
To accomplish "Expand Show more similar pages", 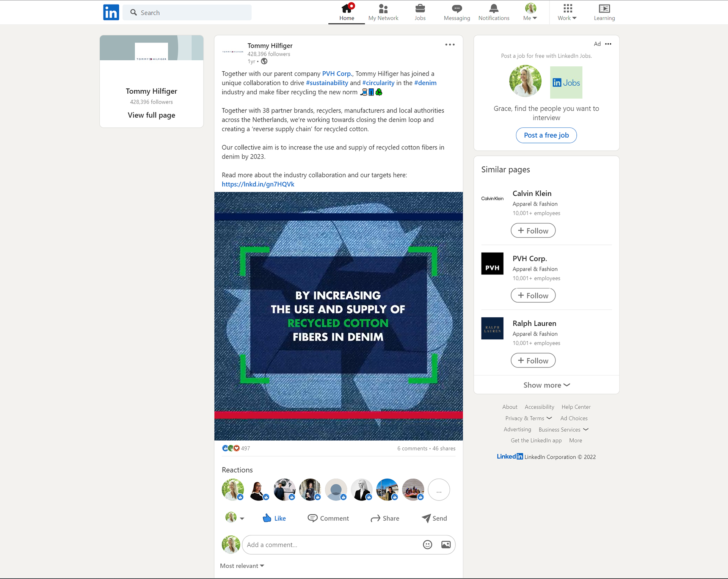I will pyautogui.click(x=546, y=385).
